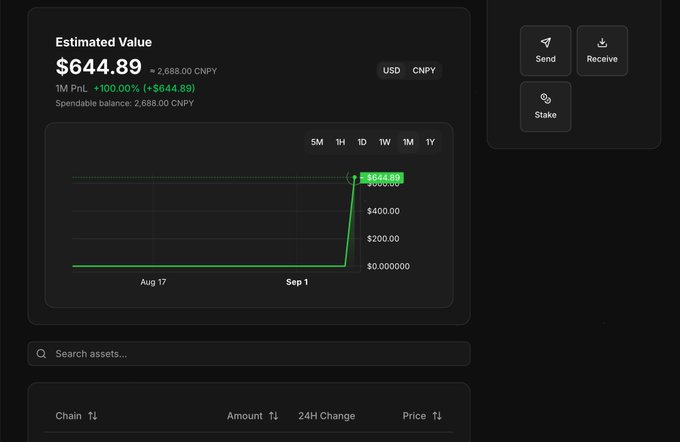The image size is (680, 442).
Task: Click the $200.00 axis label
Action: click(383, 239)
